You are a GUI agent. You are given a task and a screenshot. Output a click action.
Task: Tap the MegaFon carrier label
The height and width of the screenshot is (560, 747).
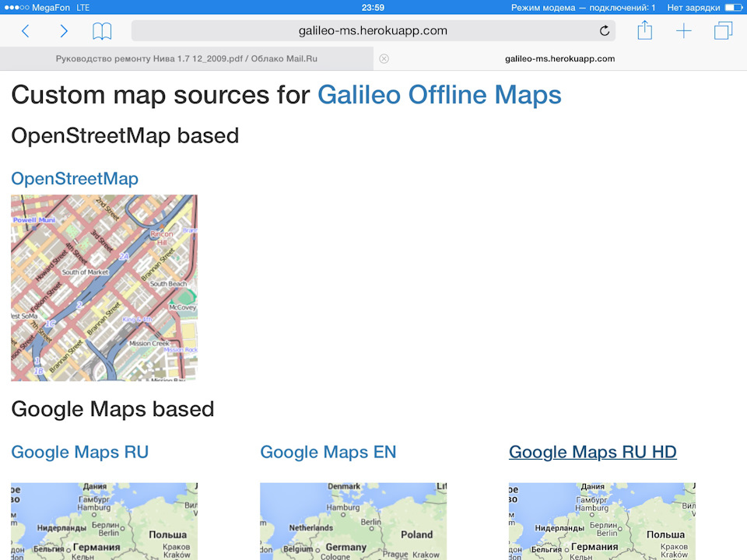coord(51,7)
